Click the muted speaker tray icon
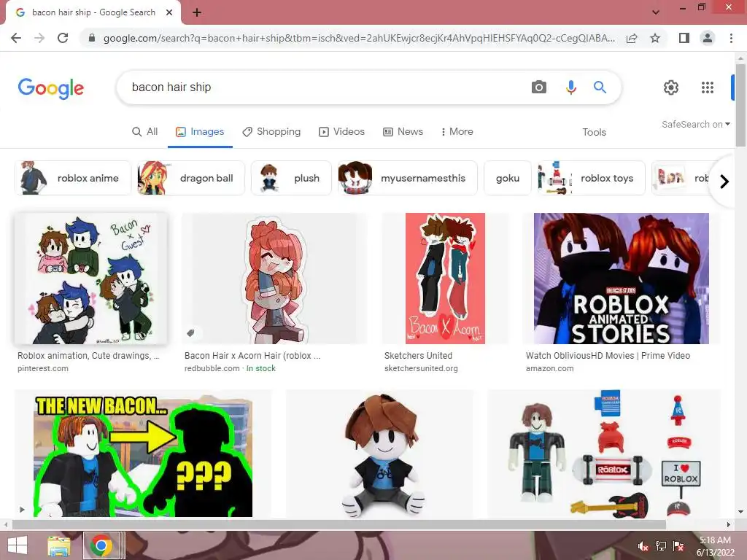The width and height of the screenshot is (747, 560). 643,546
